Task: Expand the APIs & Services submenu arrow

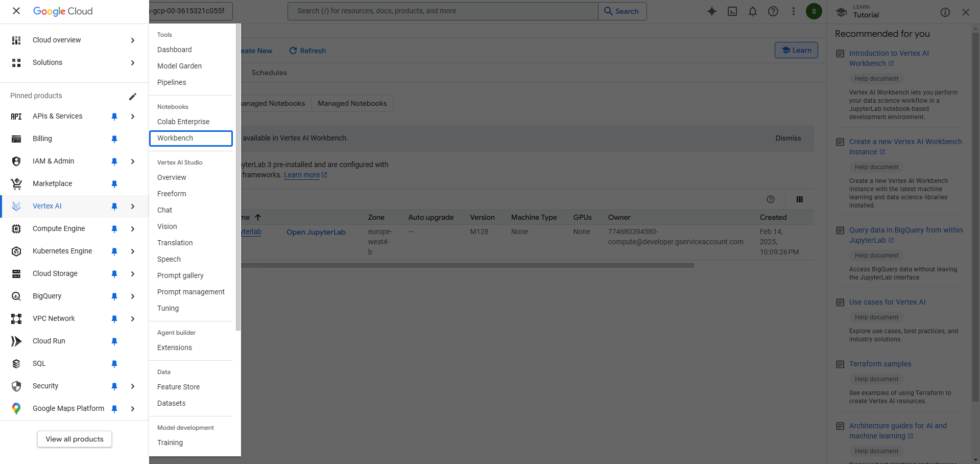Action: [x=133, y=117]
